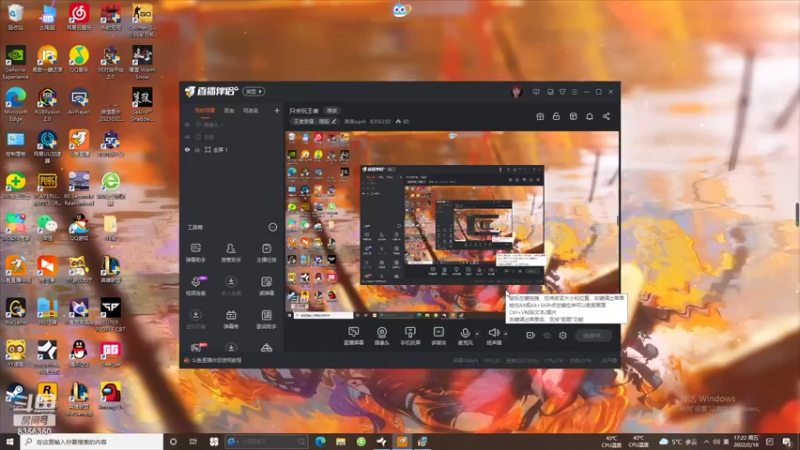Click the record video icon in bottom toolbar

pyautogui.click(x=531, y=335)
